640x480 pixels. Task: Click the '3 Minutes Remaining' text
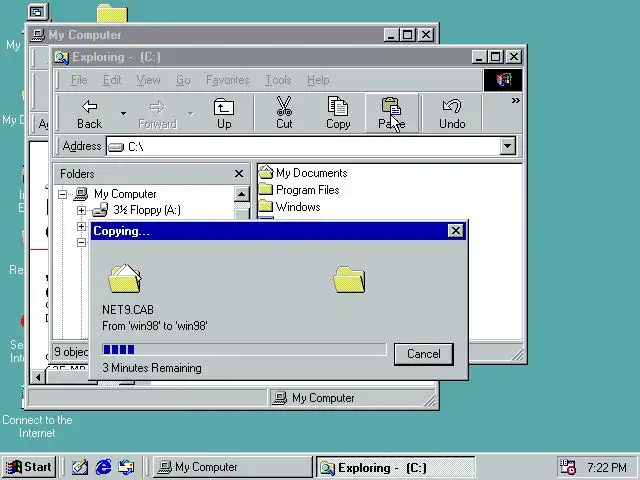click(152, 368)
